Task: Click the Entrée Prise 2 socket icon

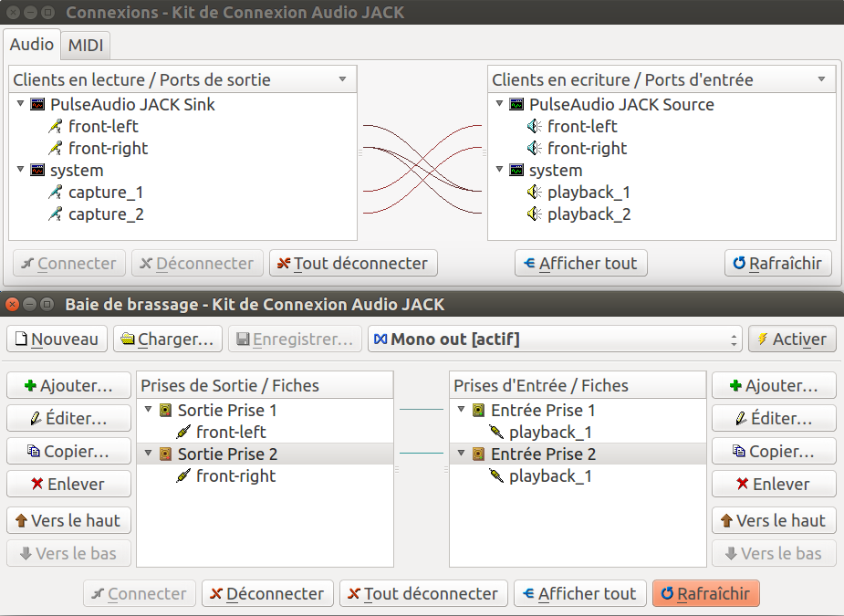Action: coord(478,454)
